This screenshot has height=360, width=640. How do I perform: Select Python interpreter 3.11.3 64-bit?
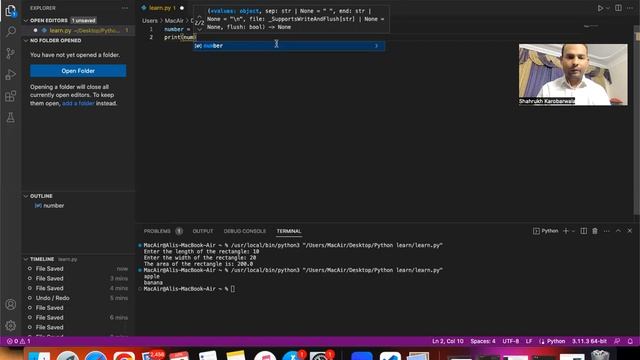tap(589, 341)
